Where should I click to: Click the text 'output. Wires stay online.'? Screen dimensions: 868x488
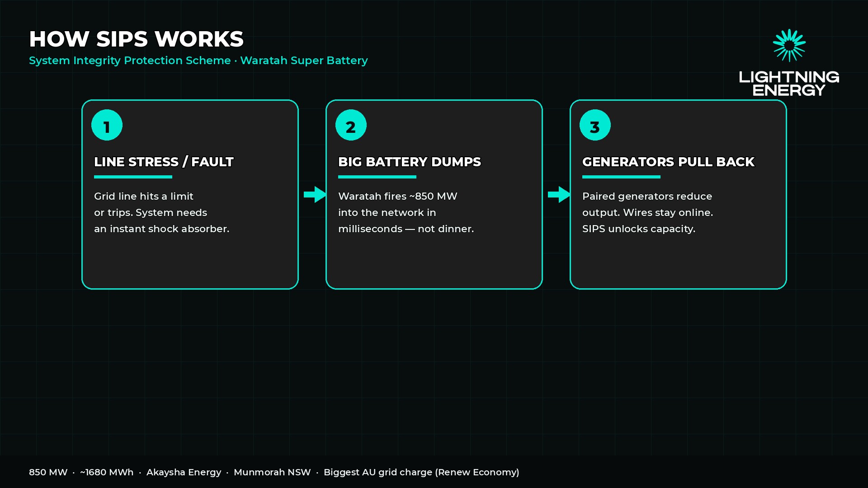click(x=647, y=212)
